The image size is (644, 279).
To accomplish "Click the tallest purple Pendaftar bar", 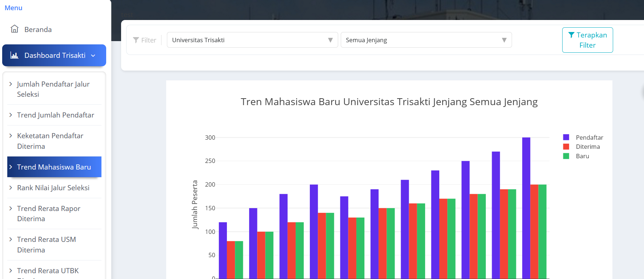I will (x=526, y=208).
